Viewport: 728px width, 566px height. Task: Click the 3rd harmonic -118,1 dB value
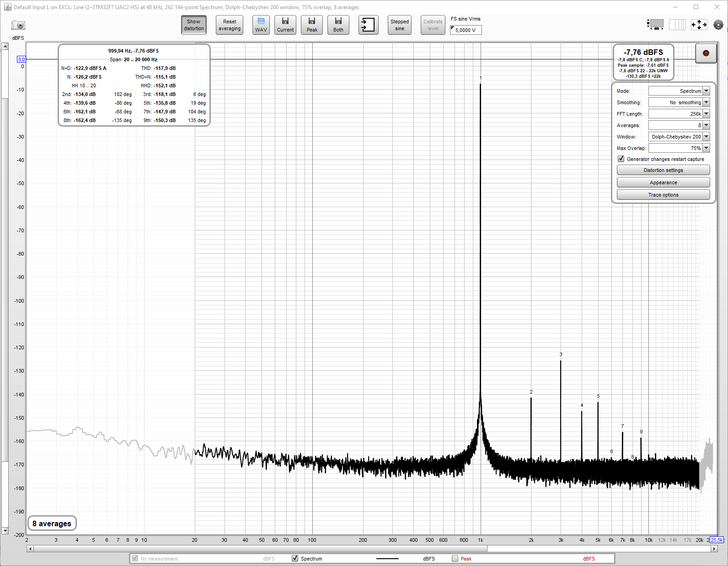(x=165, y=94)
